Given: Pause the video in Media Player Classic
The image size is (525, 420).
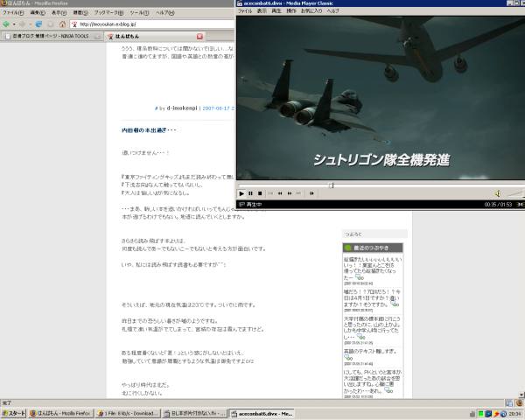Looking at the screenshot, I should click(250, 193).
